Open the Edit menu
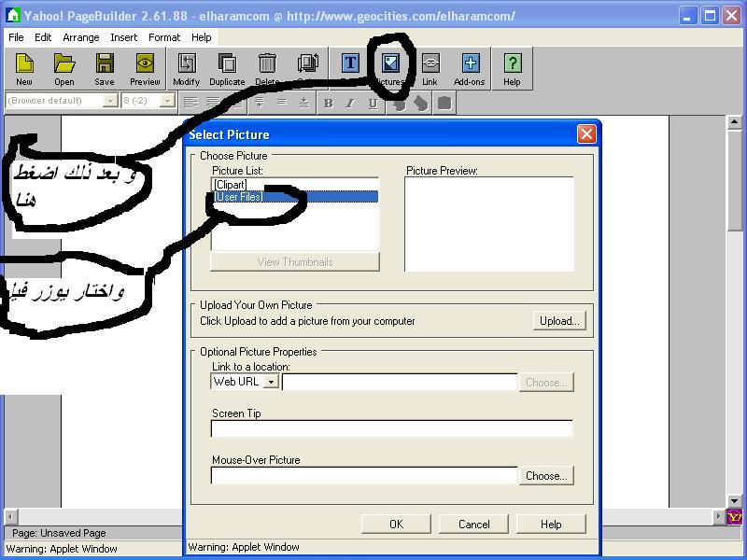Image resolution: width=747 pixels, height=560 pixels. (43, 37)
